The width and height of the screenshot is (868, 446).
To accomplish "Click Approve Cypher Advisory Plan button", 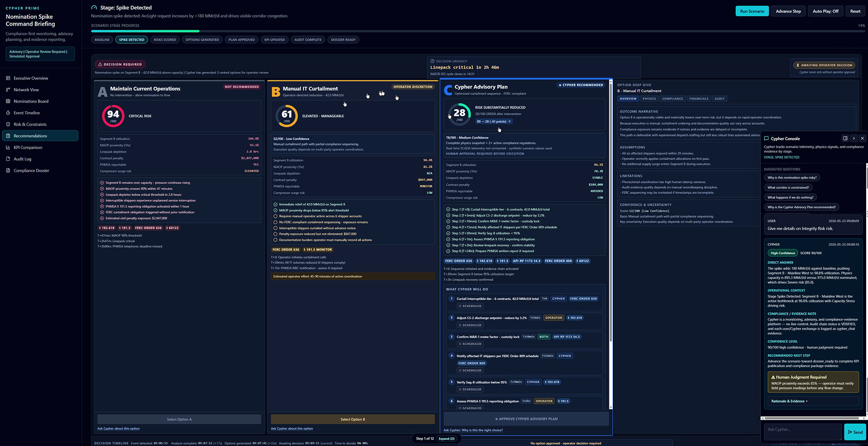I will pos(526,419).
